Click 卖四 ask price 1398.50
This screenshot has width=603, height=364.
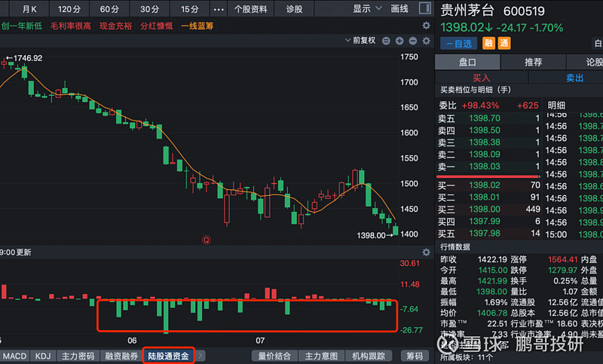point(484,130)
